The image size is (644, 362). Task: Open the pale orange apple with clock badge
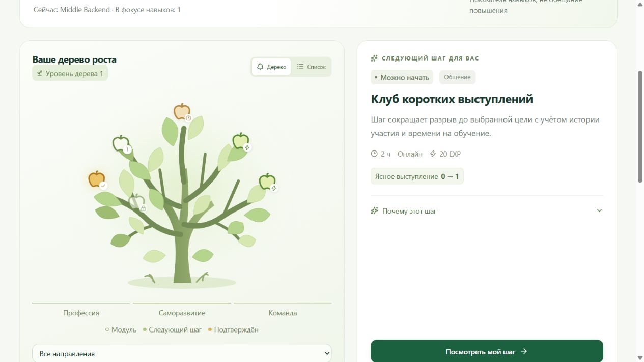pyautogui.click(x=182, y=112)
